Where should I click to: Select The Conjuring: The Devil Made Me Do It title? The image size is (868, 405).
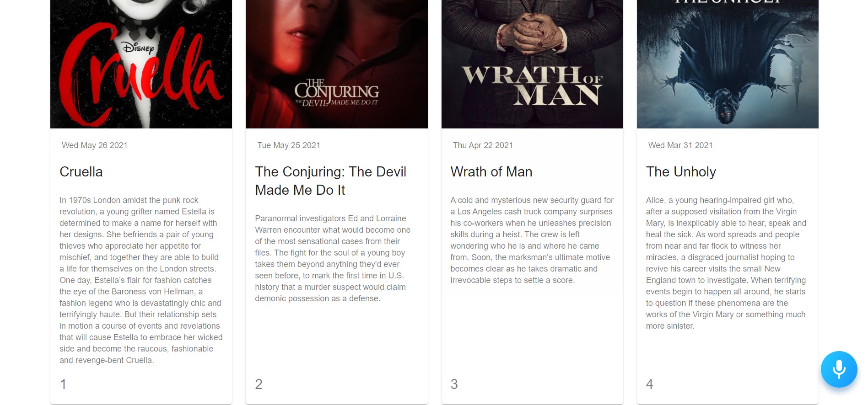click(331, 181)
